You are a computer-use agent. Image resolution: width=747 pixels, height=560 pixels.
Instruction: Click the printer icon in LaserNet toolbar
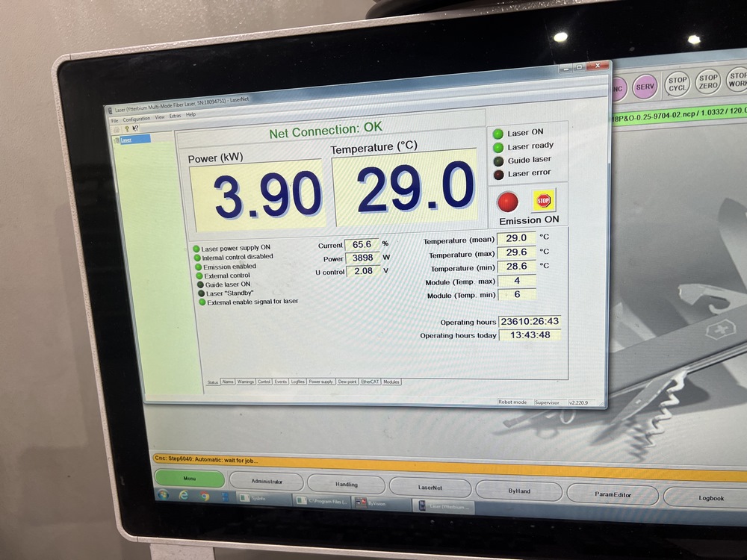pos(117,129)
